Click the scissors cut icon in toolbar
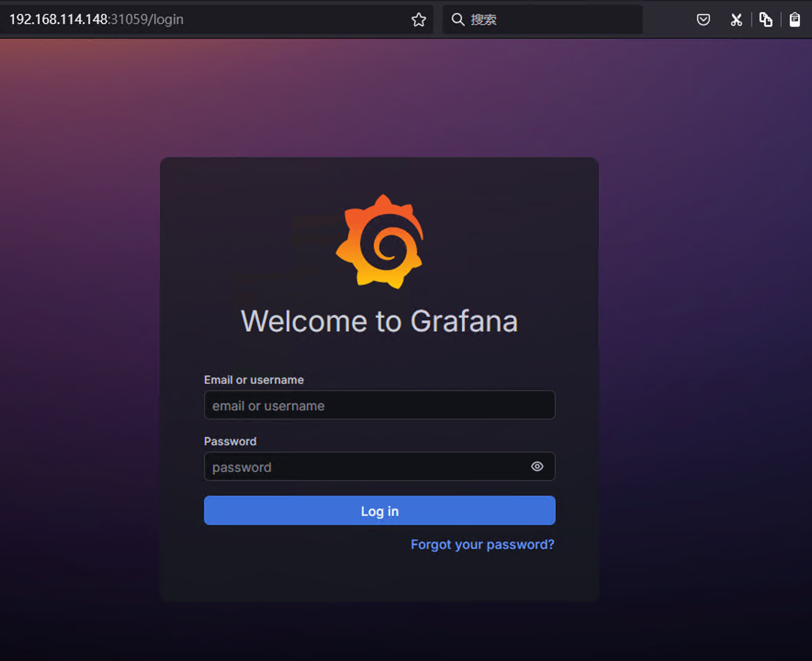 pyautogui.click(x=736, y=20)
